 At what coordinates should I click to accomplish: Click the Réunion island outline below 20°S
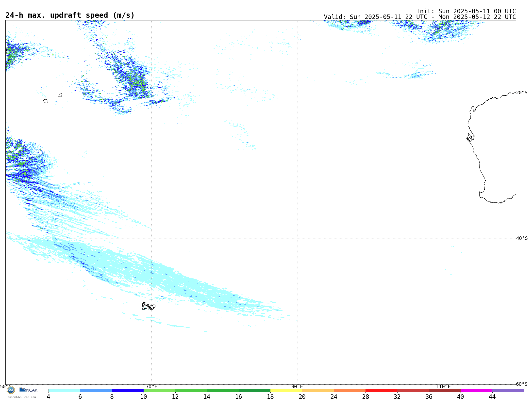click(x=46, y=101)
